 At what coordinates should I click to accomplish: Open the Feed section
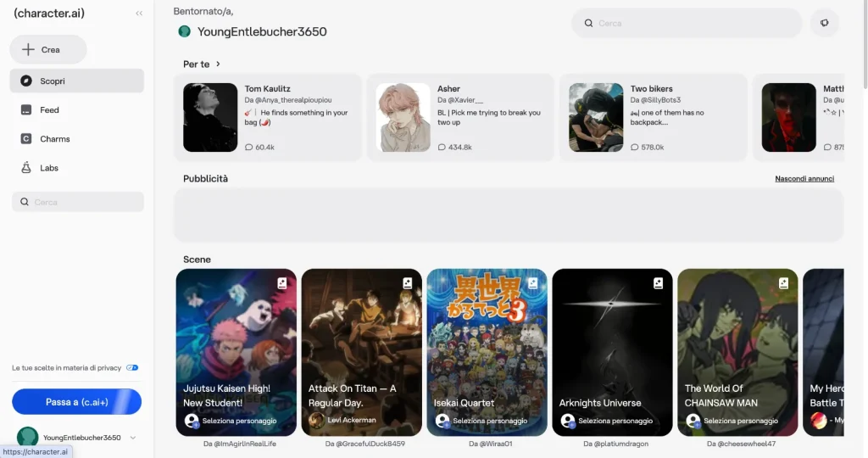click(x=77, y=109)
